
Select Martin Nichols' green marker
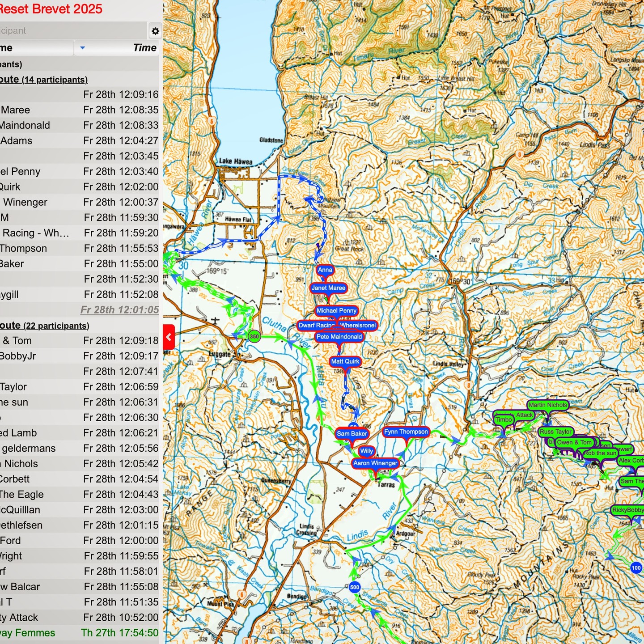[547, 405]
